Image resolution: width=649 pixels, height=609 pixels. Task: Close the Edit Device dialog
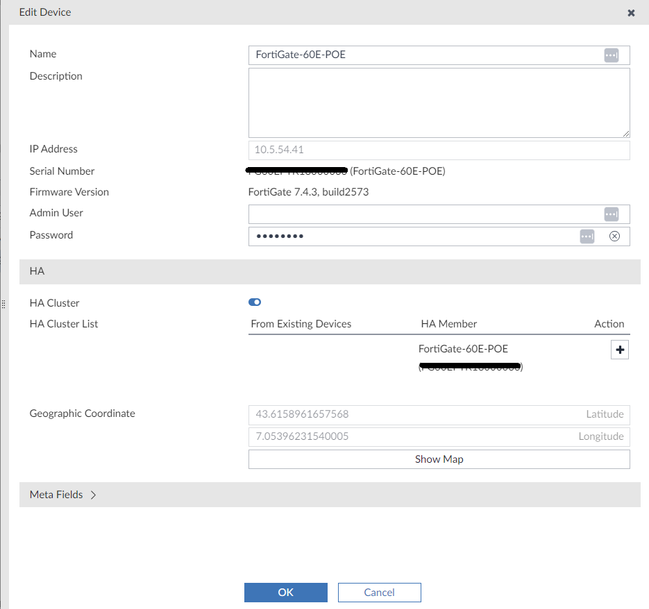click(x=631, y=13)
